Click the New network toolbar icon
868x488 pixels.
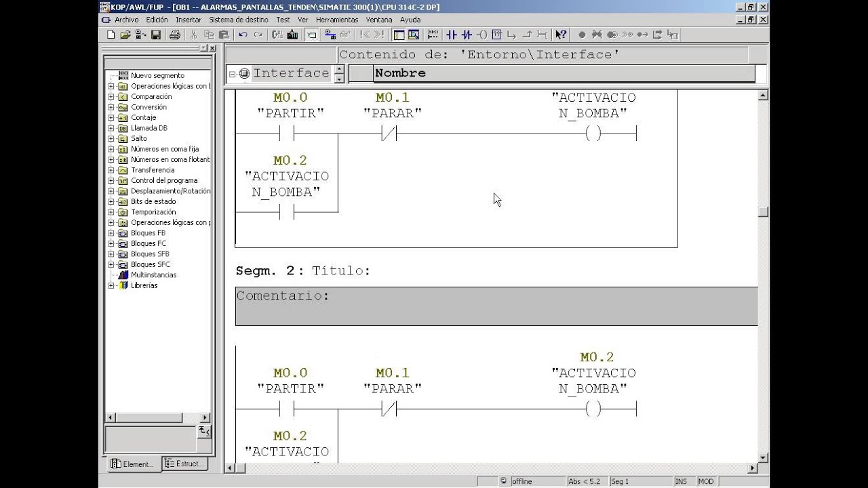tap(433, 35)
